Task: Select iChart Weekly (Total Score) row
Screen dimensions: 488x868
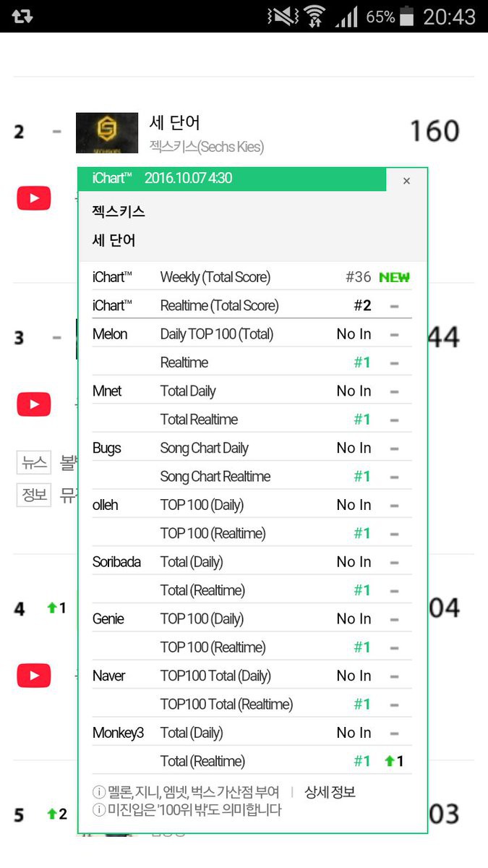Action: (x=252, y=277)
